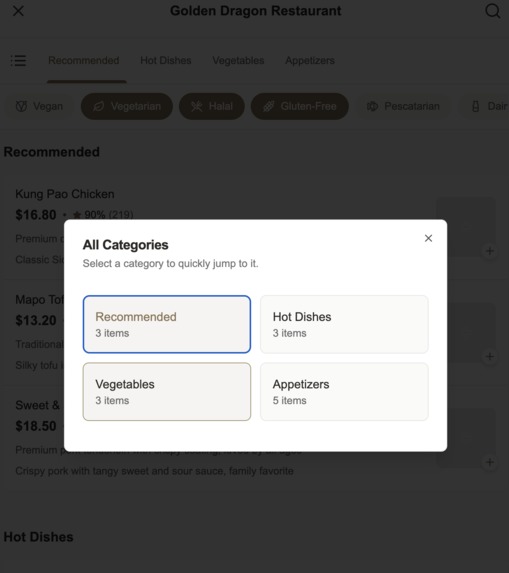Add Kung Pao Chicken with plus icon
This screenshot has width=509, height=573.
pos(490,251)
